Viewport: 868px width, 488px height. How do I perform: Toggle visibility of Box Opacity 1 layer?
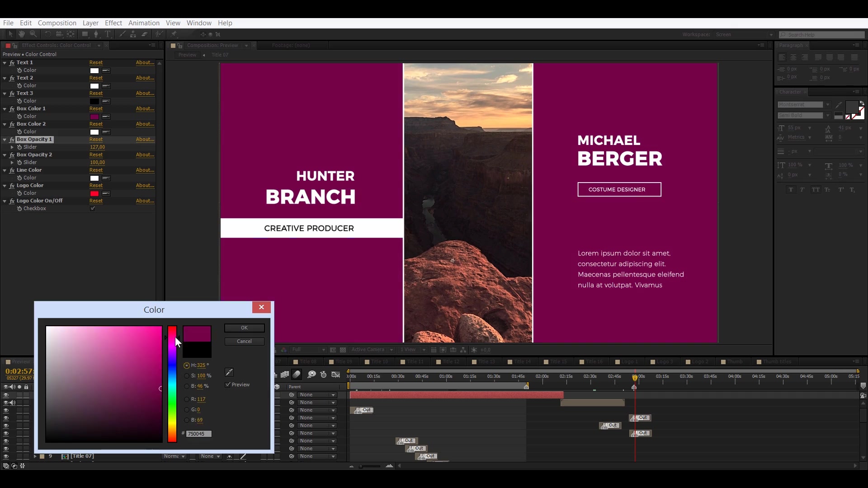13,139
